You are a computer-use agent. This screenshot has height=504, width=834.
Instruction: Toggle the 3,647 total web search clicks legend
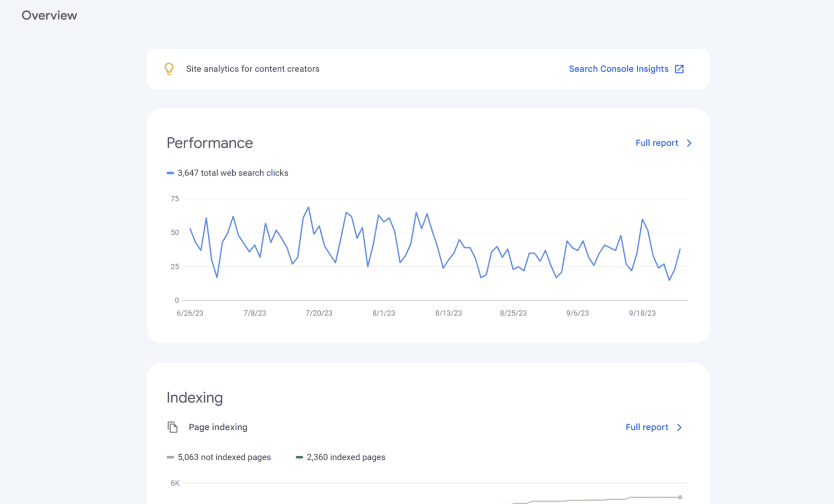click(x=233, y=173)
